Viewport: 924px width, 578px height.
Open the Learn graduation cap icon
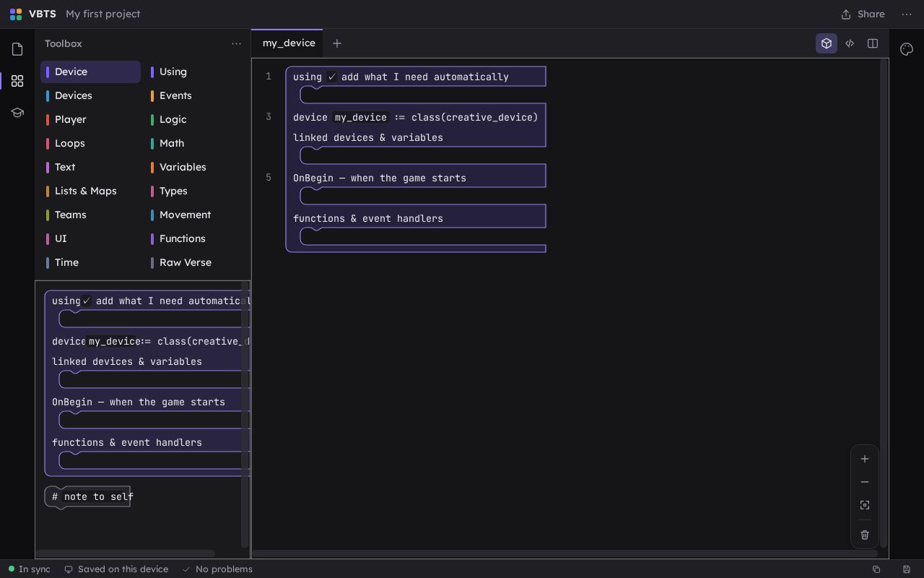(17, 113)
